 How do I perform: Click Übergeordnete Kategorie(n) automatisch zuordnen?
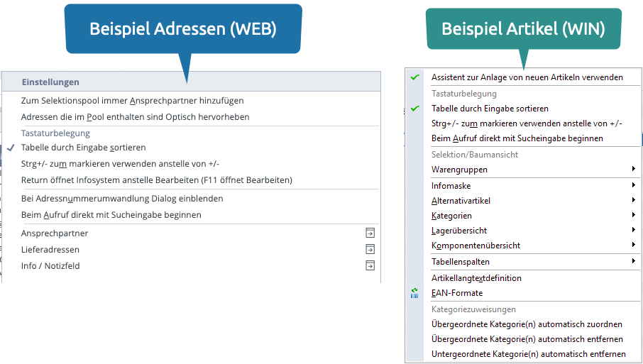527,324
